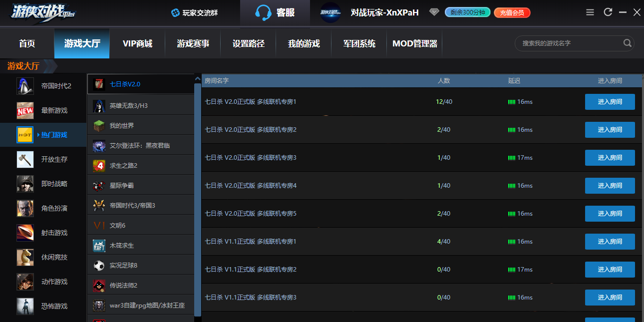Open the hamburger menu icon

[590, 12]
